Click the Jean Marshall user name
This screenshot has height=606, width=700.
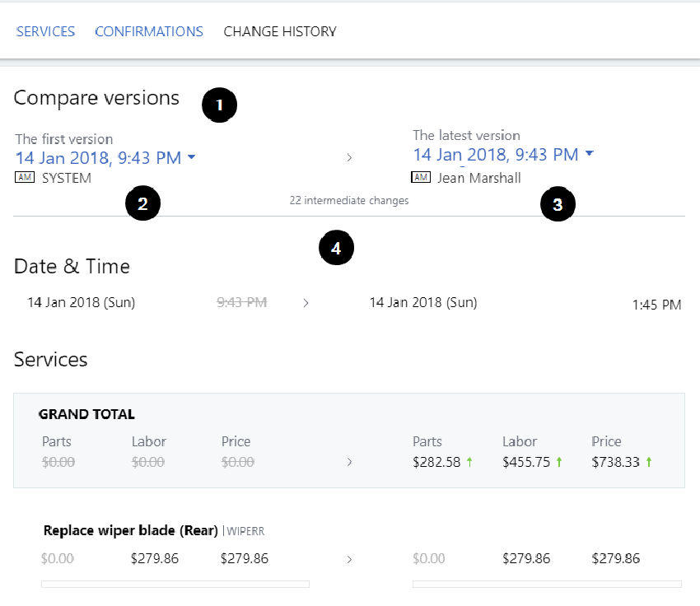coord(478,177)
